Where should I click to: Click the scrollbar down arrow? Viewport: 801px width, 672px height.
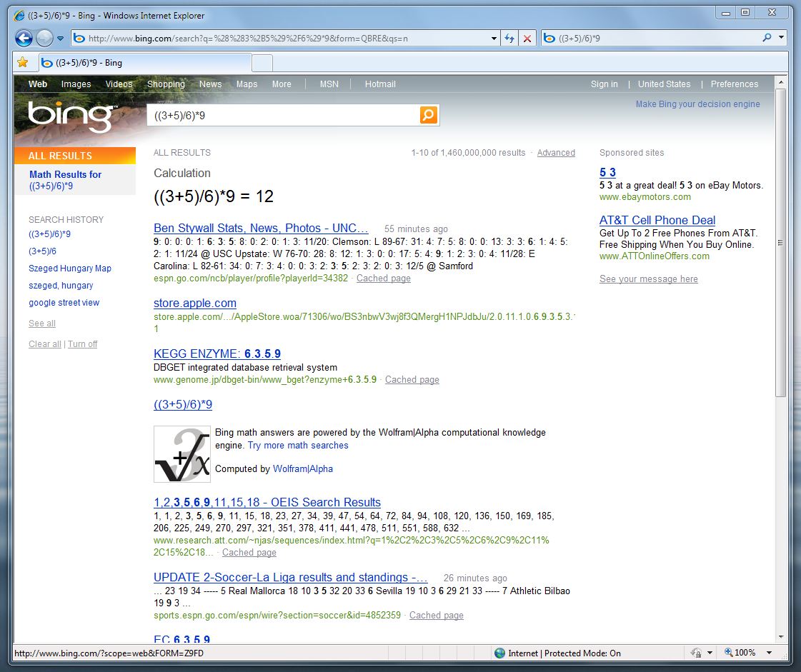780,637
